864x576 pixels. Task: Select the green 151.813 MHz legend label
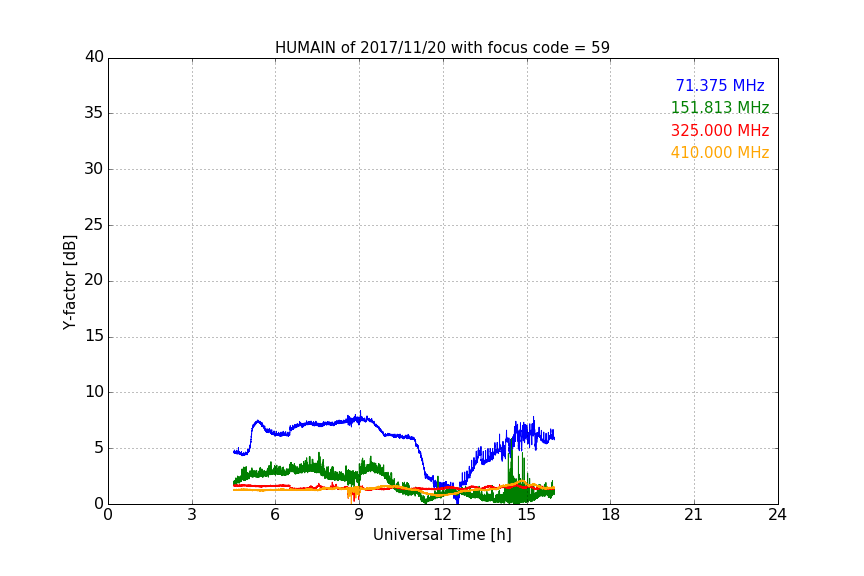(720, 107)
